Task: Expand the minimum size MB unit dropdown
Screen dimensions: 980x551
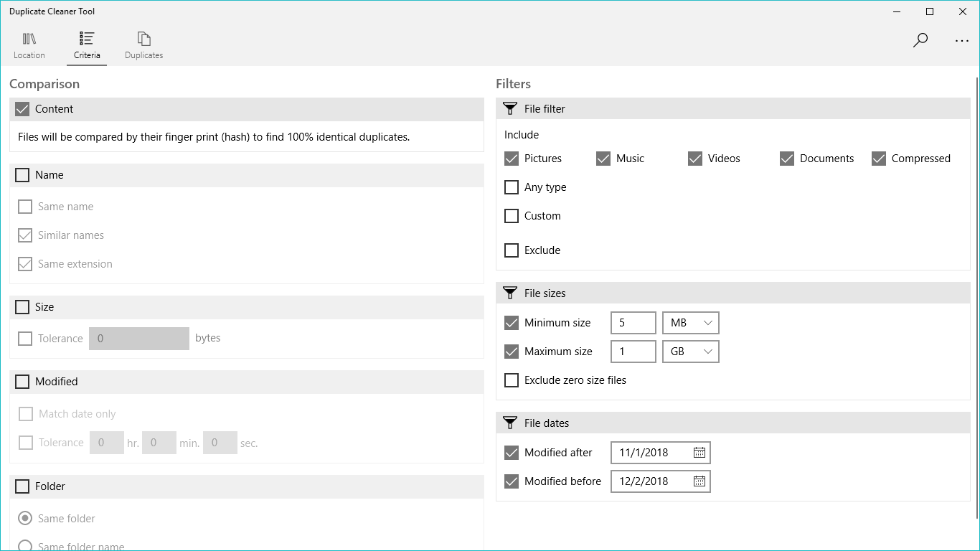Action: pos(690,323)
